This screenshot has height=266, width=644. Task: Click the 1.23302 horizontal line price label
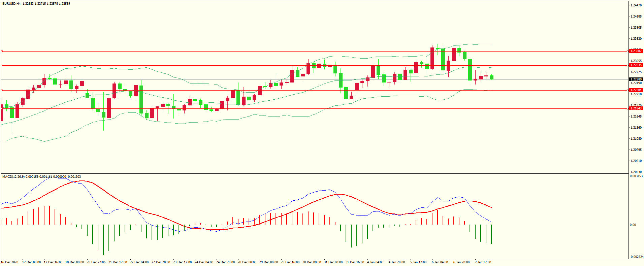pyautogui.click(x=636, y=51)
